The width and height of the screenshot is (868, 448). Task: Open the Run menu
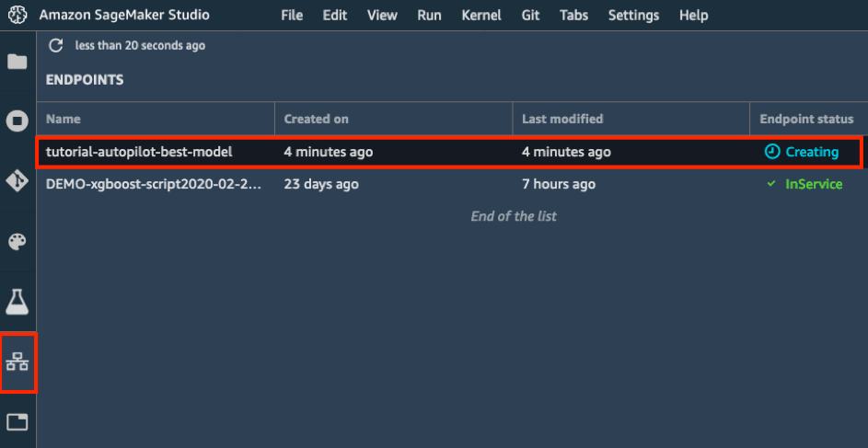[x=430, y=15]
